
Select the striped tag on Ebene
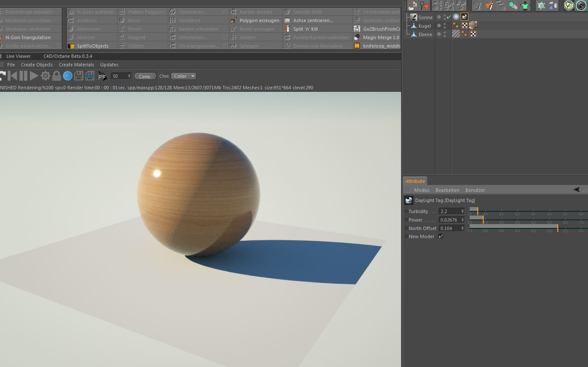(x=456, y=34)
